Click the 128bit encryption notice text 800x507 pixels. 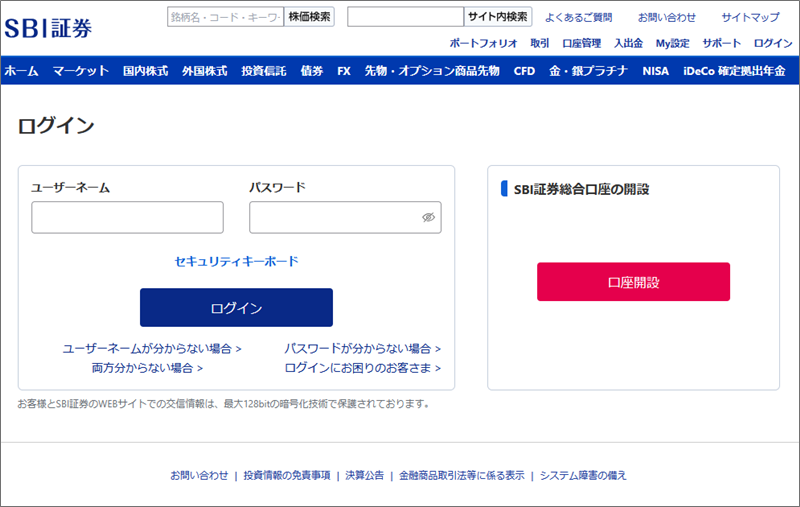point(223,404)
